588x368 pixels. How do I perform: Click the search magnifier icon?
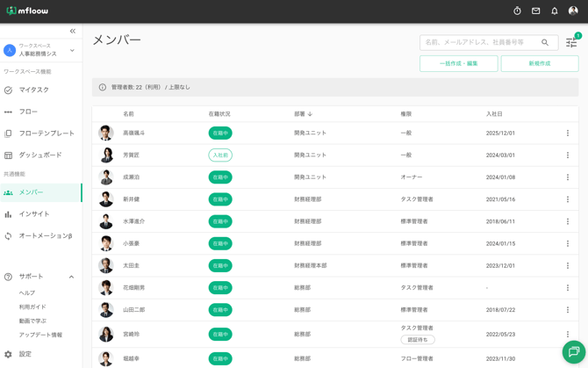[545, 42]
